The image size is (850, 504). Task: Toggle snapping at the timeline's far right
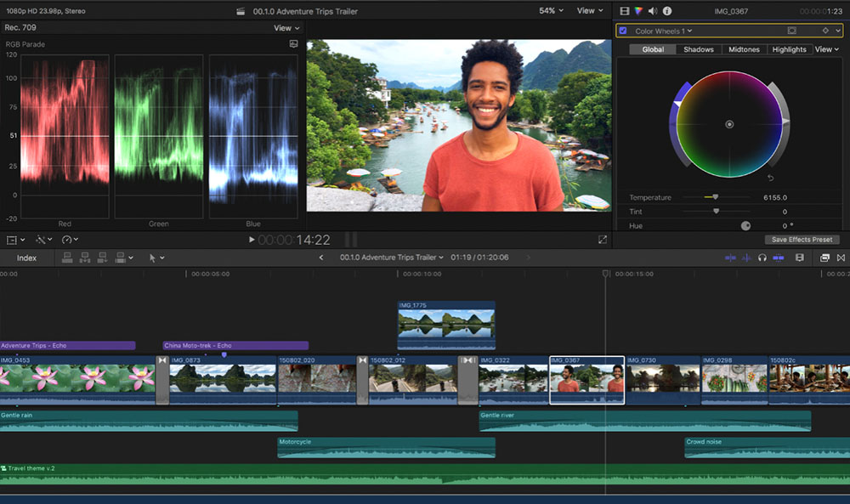tap(841, 258)
